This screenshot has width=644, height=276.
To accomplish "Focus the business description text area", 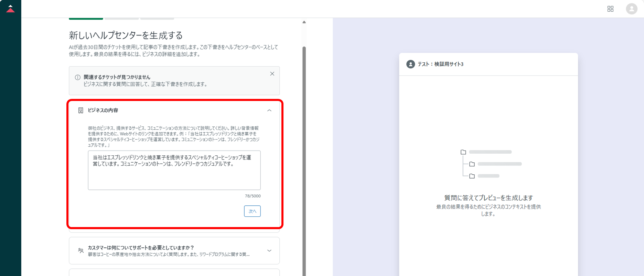I will tap(174, 170).
